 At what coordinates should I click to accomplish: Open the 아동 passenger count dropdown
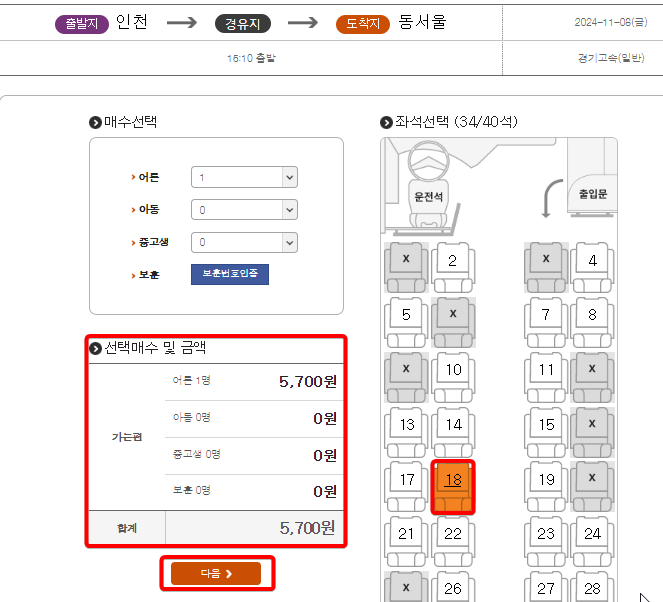point(244,210)
